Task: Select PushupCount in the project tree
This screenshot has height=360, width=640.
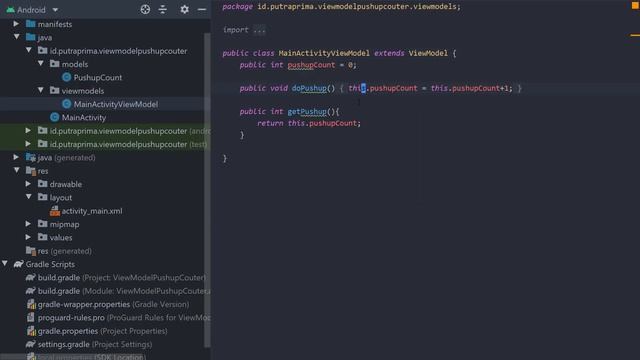Action: click(98, 78)
